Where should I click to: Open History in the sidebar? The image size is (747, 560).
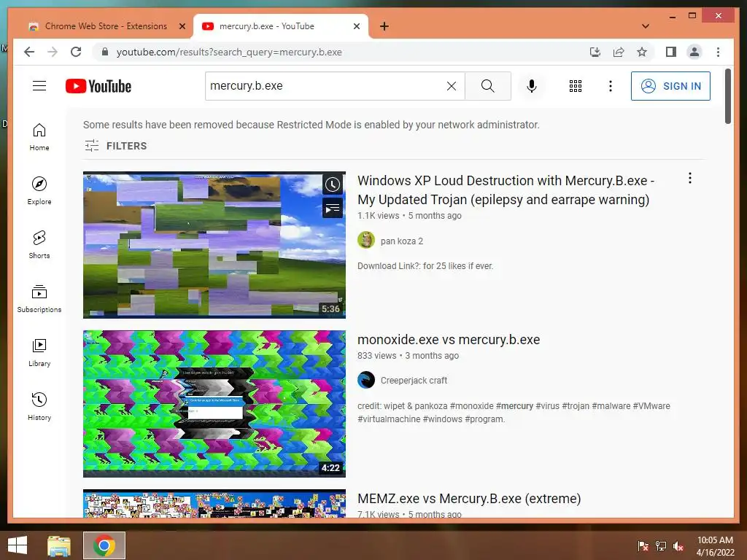coord(39,405)
